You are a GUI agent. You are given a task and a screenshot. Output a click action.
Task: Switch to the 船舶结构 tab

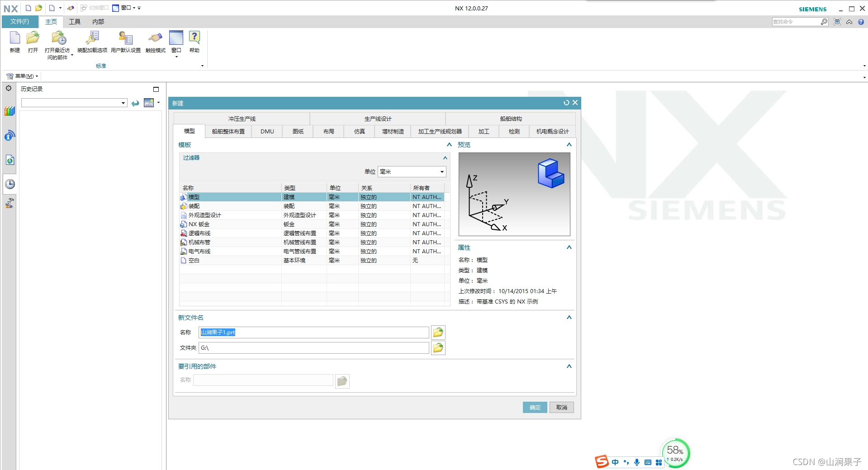click(x=511, y=119)
